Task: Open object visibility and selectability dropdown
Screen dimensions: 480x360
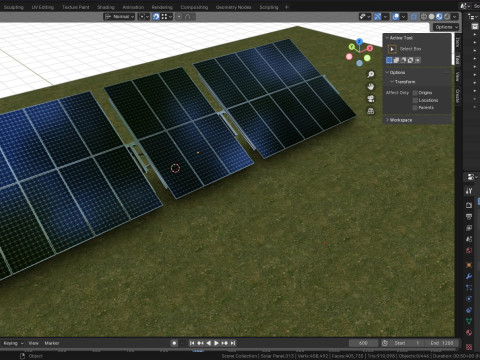Action: click(364, 17)
